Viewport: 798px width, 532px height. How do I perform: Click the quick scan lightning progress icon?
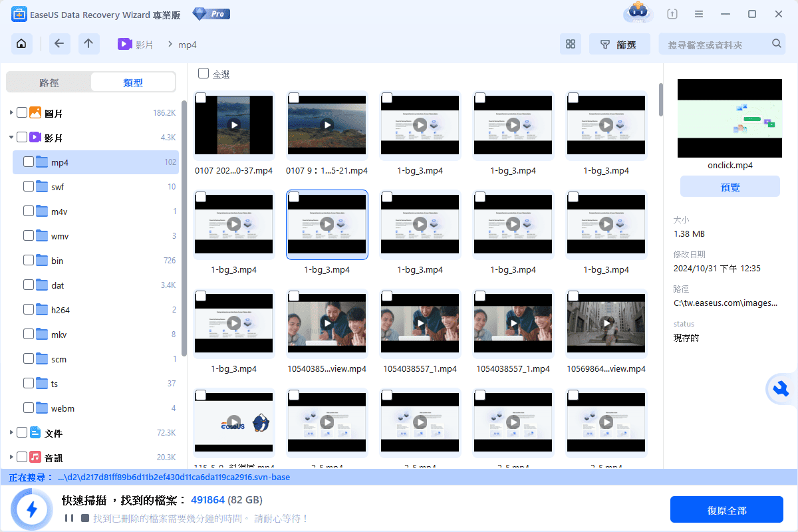[x=31, y=510]
